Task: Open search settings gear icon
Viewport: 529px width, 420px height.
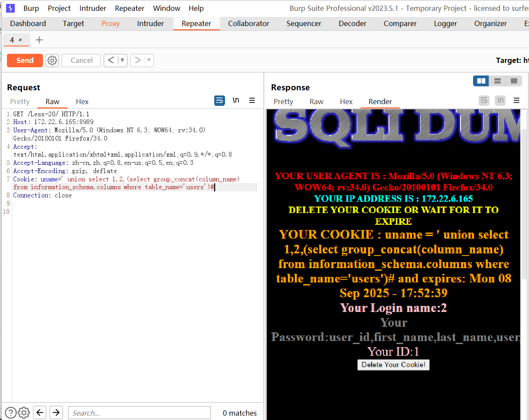Action: [x=24, y=413]
